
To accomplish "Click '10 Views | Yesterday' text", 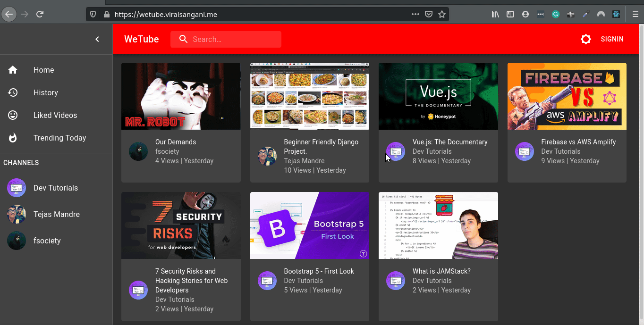I will [315, 170].
